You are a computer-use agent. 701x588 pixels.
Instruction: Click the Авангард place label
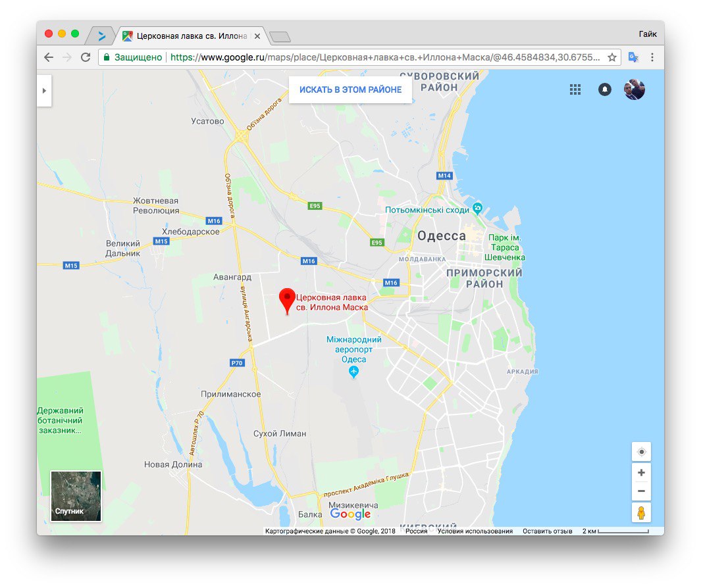232,277
